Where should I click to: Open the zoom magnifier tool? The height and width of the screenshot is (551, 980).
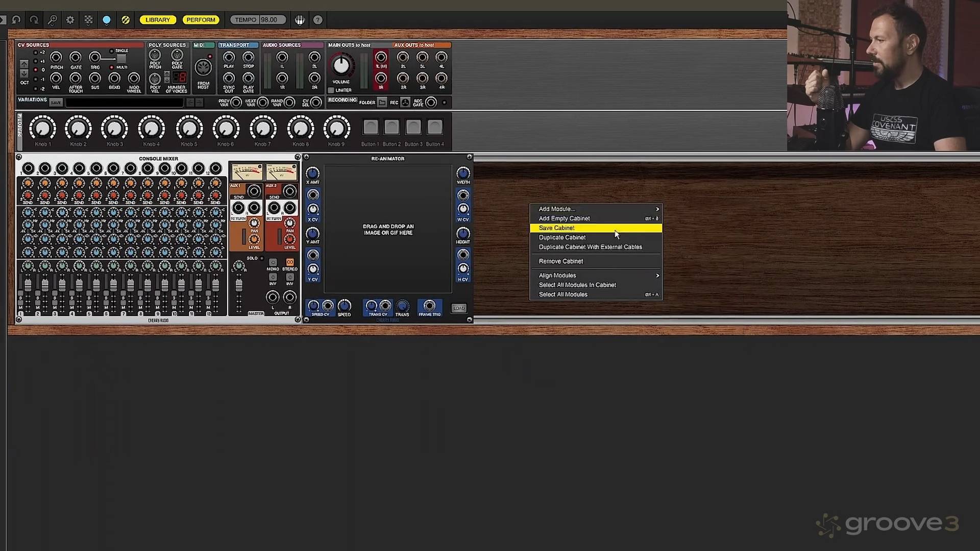[52, 20]
